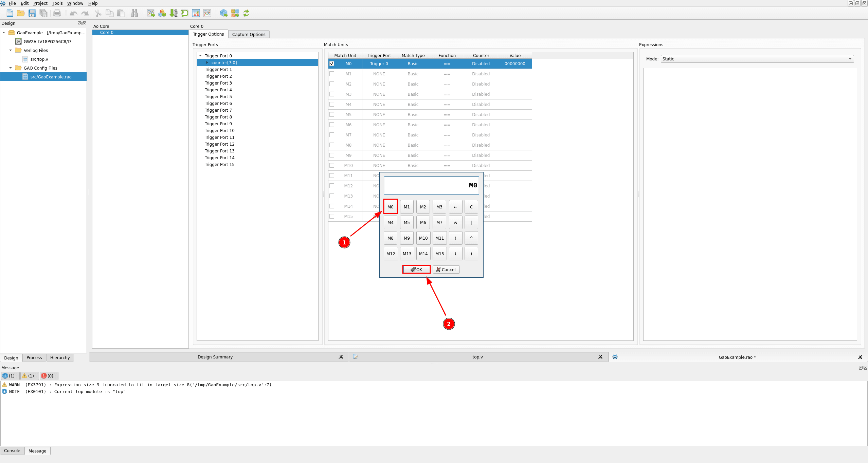Click the New File toolbar icon
The image size is (868, 463).
tap(10, 13)
